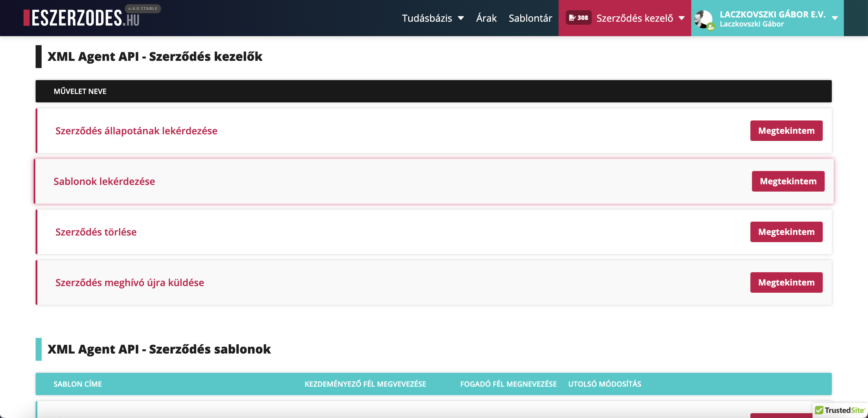This screenshot has width=868, height=418.
Task: Click the UTOLSÓ MÓDOSÍTÁS column header
Action: pyautogui.click(x=604, y=384)
